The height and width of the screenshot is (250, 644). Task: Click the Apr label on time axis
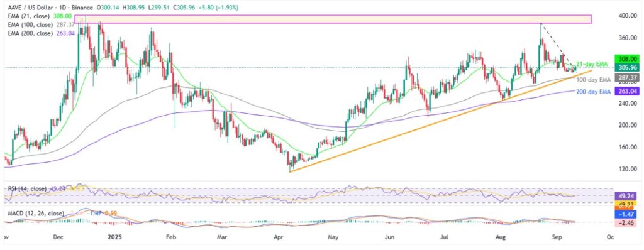coord(279,237)
